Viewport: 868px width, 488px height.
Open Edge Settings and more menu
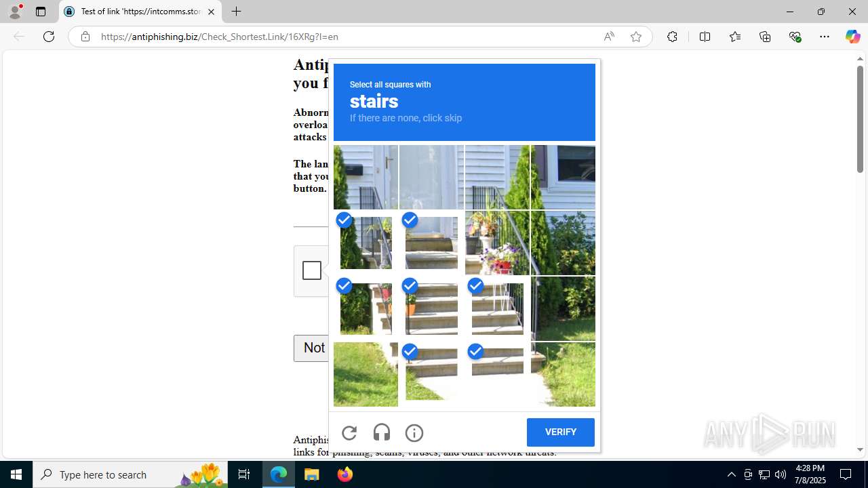pos(825,37)
